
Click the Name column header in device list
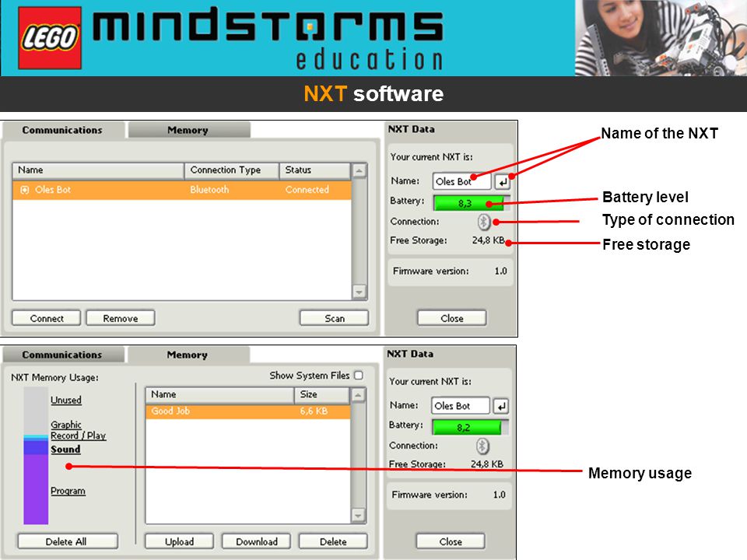(98, 170)
